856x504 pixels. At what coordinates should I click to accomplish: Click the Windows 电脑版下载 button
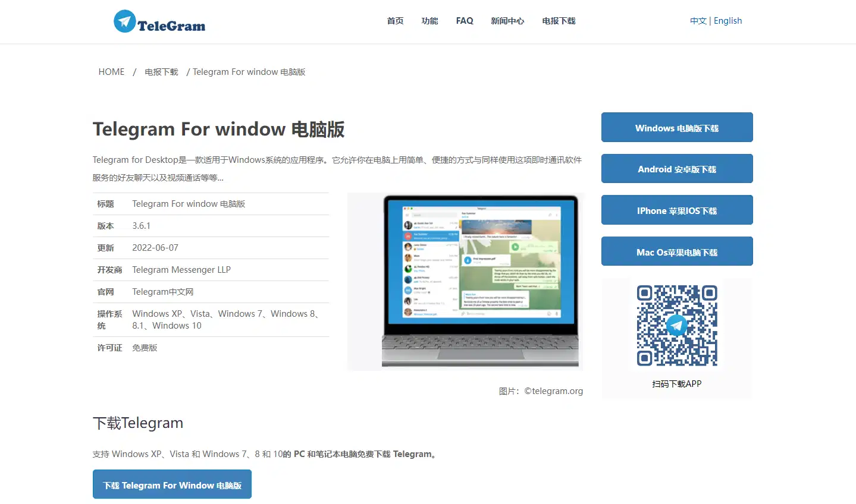[x=677, y=128]
